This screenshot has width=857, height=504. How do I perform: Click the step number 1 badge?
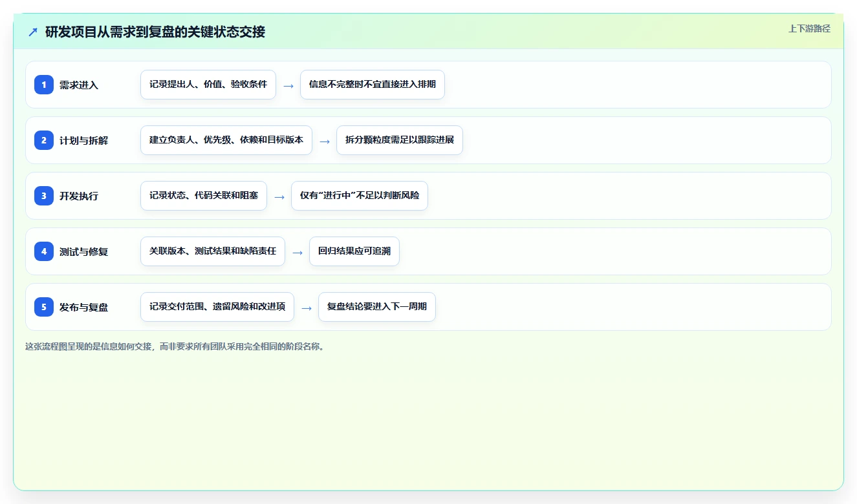pyautogui.click(x=44, y=85)
